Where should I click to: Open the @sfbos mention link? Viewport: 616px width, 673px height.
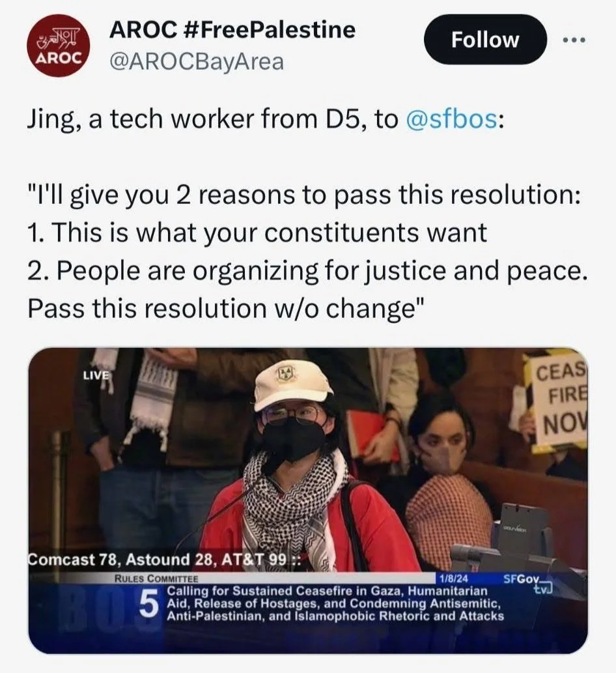coord(452,119)
